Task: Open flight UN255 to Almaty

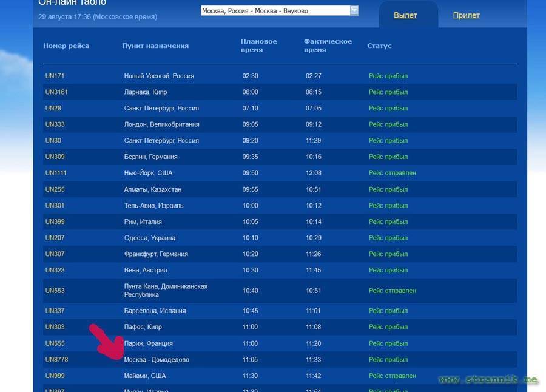Action: [x=55, y=189]
